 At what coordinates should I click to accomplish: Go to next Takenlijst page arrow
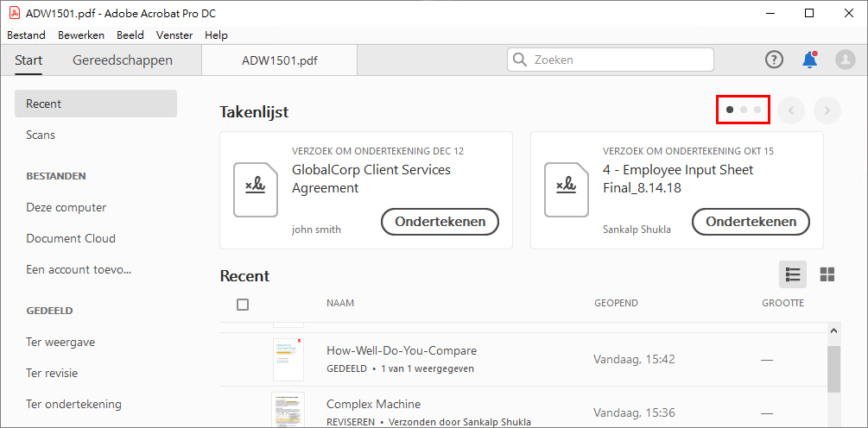point(827,110)
